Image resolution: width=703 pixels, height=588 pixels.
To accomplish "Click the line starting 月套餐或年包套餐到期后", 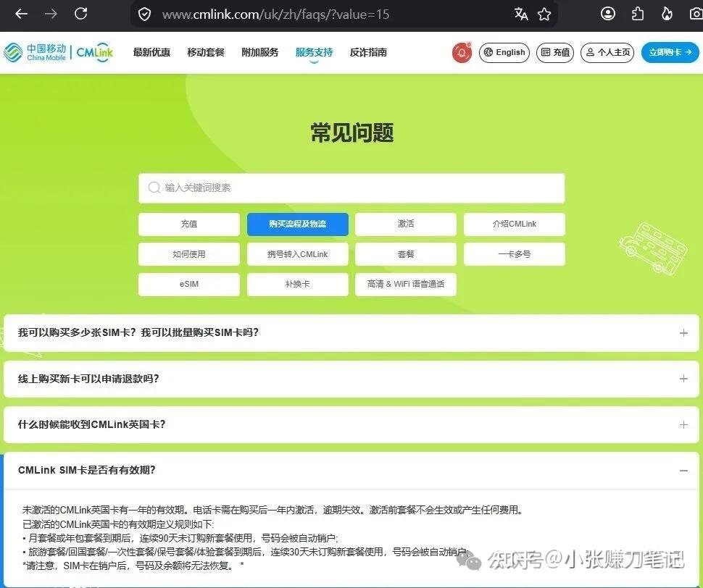I will pos(180,538).
